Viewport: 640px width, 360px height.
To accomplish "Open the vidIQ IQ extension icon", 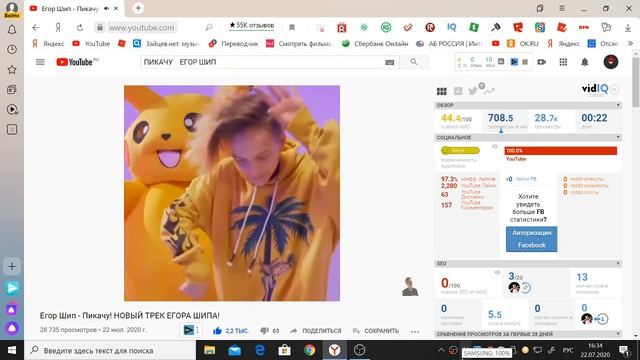I will [452, 27].
